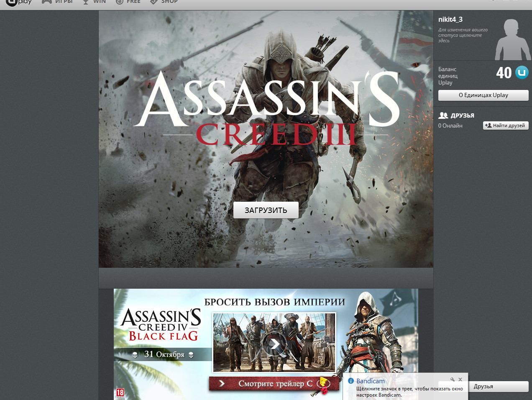Open the nikit4_3 profile name
532x400 pixels.
click(x=450, y=19)
